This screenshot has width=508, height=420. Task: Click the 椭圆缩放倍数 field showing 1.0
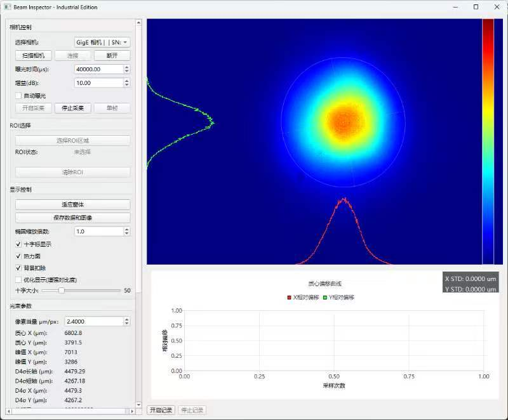(99, 232)
